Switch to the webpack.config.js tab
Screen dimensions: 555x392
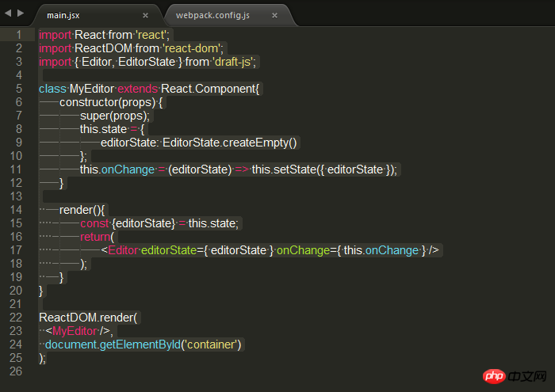click(212, 15)
